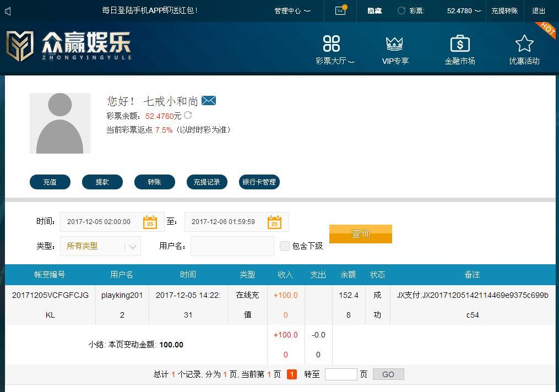559x392 pixels.
Task: Open the mail inbox icon in top bar
Action: 340,10
